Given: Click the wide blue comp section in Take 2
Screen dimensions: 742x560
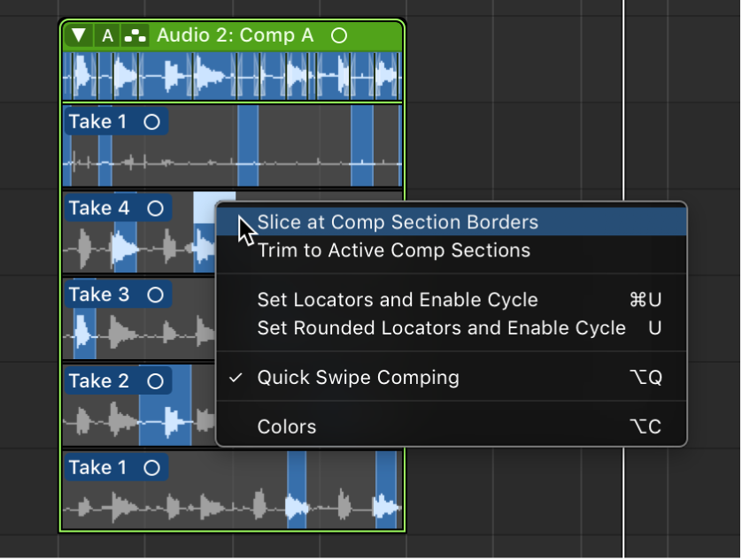Looking at the screenshot, I should [x=166, y=405].
